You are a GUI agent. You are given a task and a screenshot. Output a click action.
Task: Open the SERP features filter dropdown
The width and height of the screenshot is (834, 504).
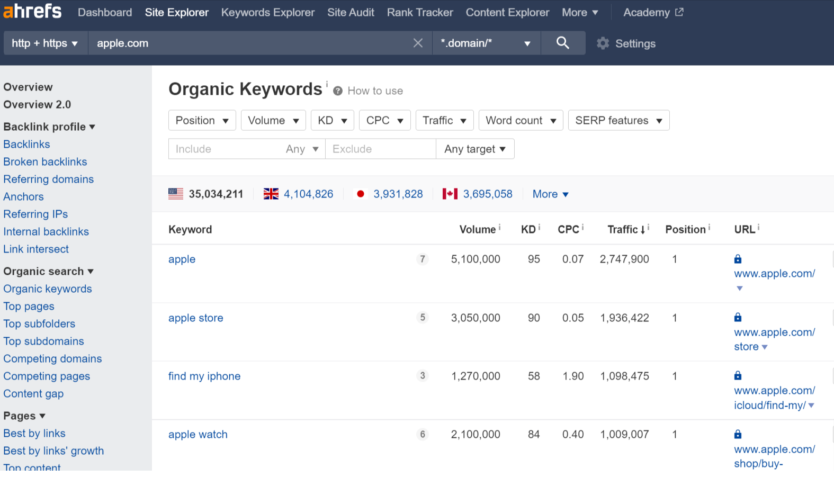coord(618,120)
